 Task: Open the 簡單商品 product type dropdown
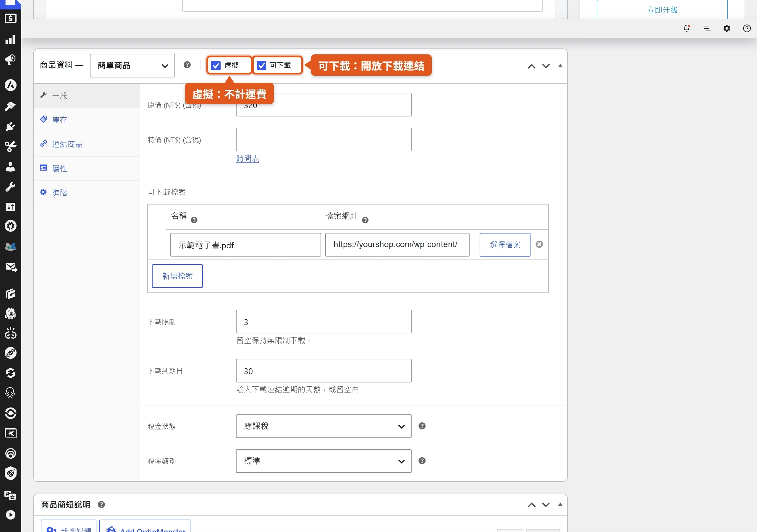click(132, 66)
